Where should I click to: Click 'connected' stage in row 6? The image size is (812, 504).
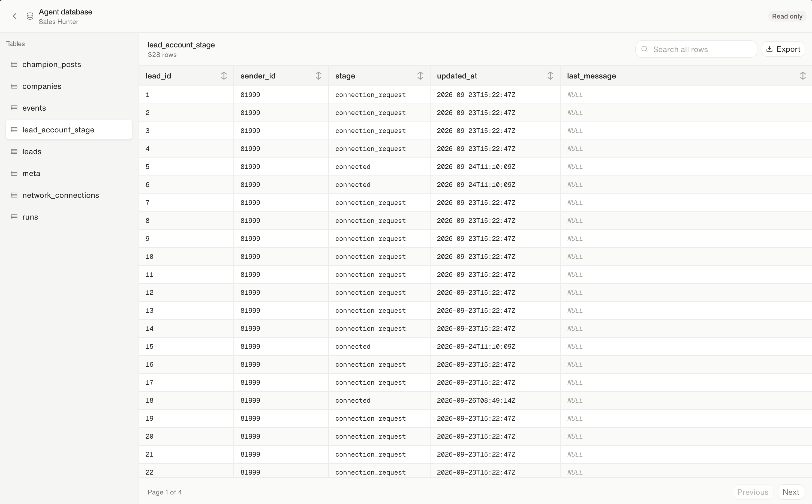click(x=353, y=185)
